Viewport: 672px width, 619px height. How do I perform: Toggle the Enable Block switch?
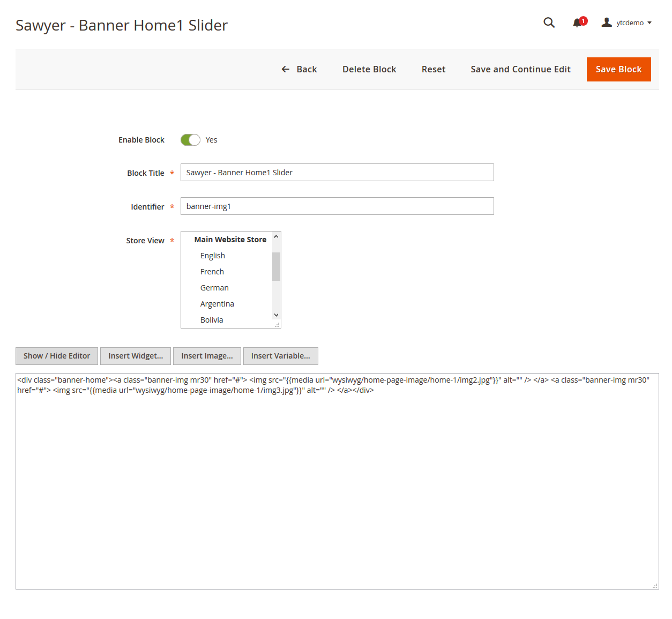[190, 140]
